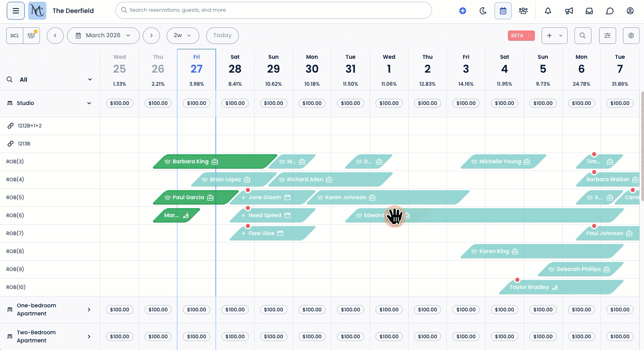Open the user profile account icon
644x350 pixels.
(x=630, y=11)
